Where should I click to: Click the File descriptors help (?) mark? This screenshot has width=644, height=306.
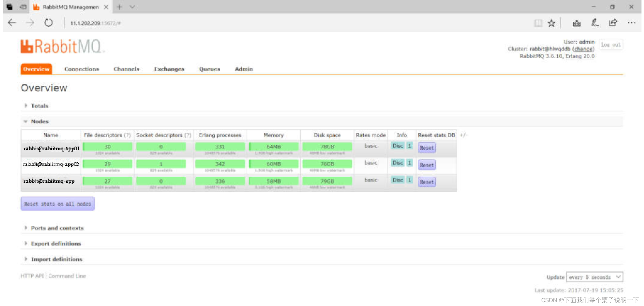[127, 135]
